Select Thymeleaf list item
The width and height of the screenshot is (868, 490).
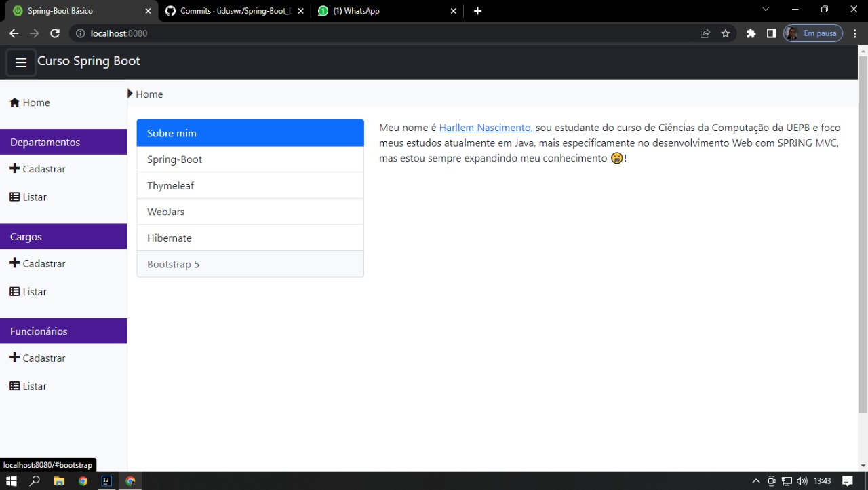tap(250, 185)
